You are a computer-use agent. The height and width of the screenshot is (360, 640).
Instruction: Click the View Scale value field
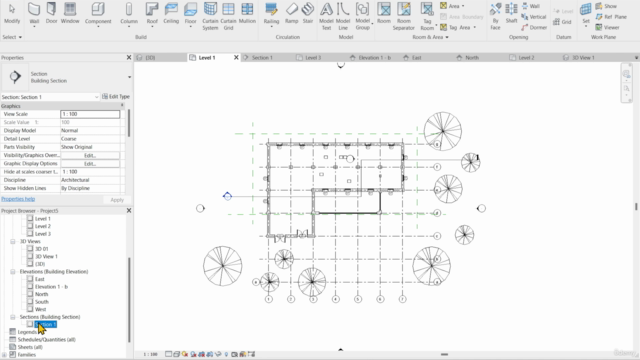click(x=90, y=114)
